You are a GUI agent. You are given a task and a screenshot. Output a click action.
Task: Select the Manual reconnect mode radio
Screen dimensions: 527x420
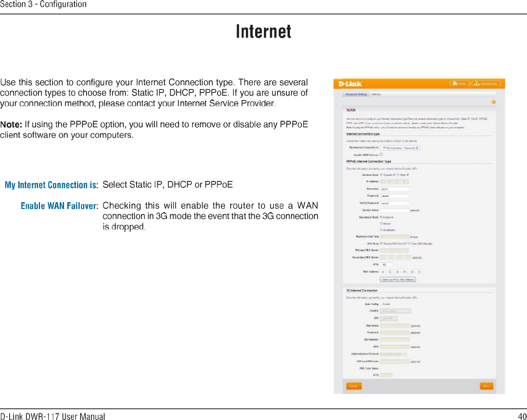(x=382, y=223)
